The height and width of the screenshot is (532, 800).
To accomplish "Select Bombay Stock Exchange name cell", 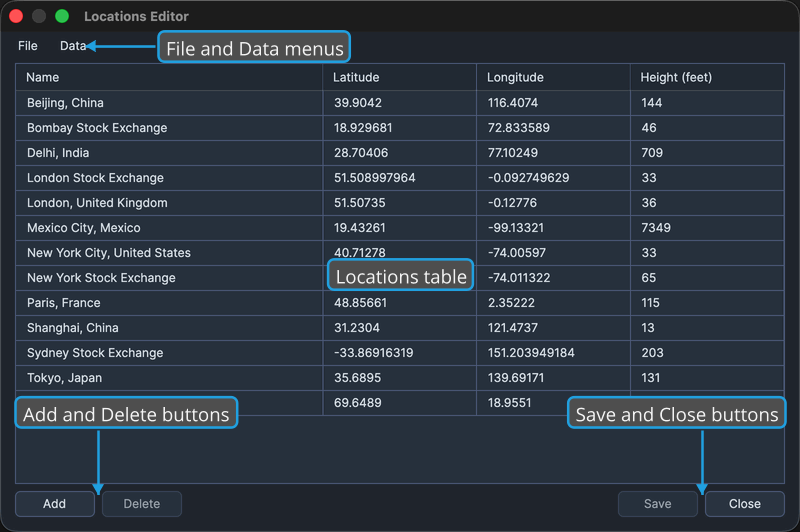I will (169, 128).
